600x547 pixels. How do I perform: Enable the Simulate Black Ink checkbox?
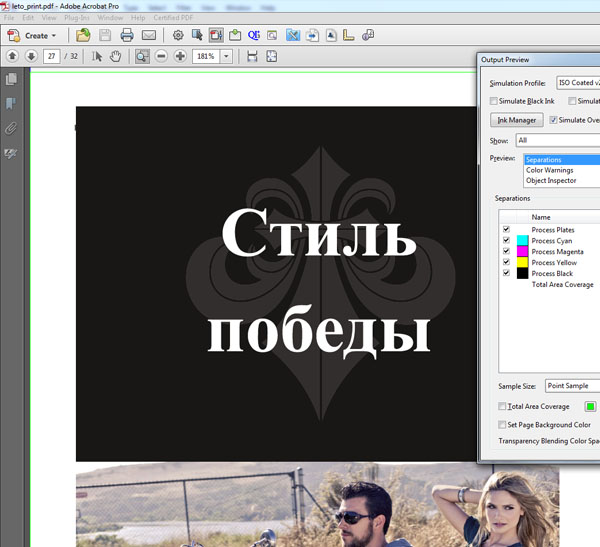pyautogui.click(x=494, y=101)
